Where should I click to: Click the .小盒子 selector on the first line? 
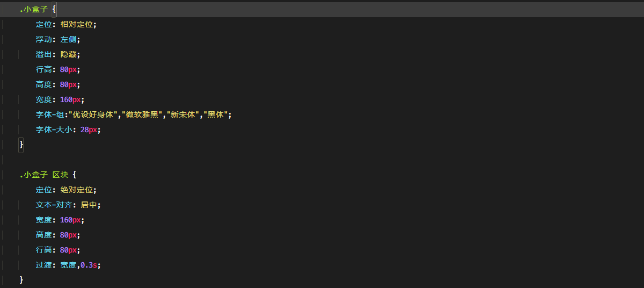[x=33, y=9]
